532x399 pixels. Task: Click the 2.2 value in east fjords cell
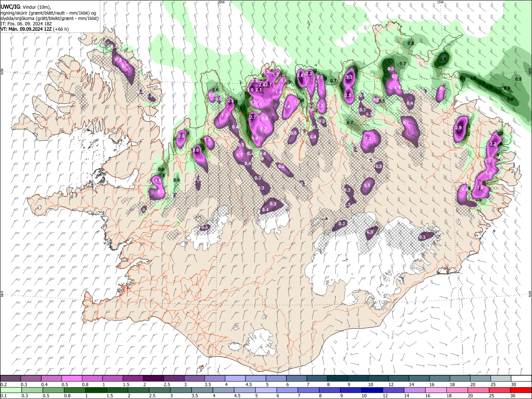click(493, 144)
